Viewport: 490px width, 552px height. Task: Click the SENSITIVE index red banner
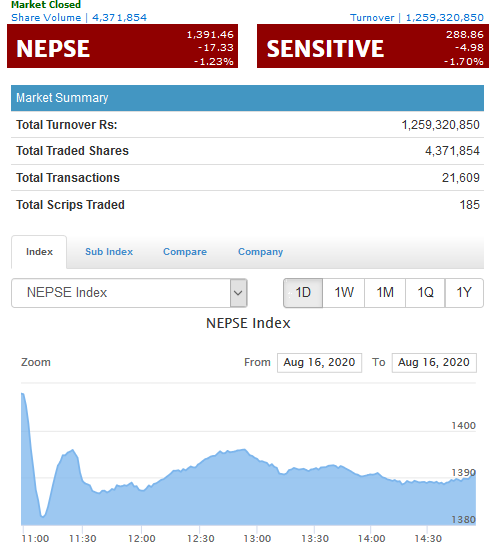(x=373, y=46)
